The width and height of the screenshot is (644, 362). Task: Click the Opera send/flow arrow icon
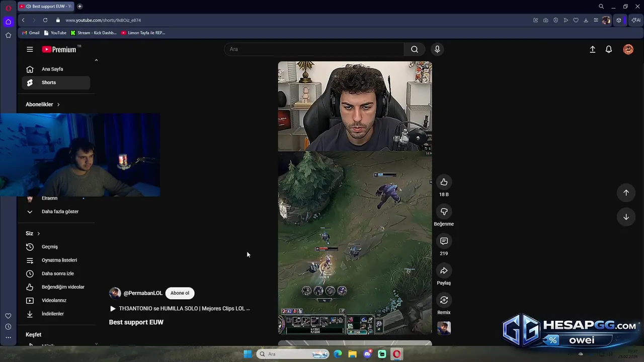click(566, 20)
